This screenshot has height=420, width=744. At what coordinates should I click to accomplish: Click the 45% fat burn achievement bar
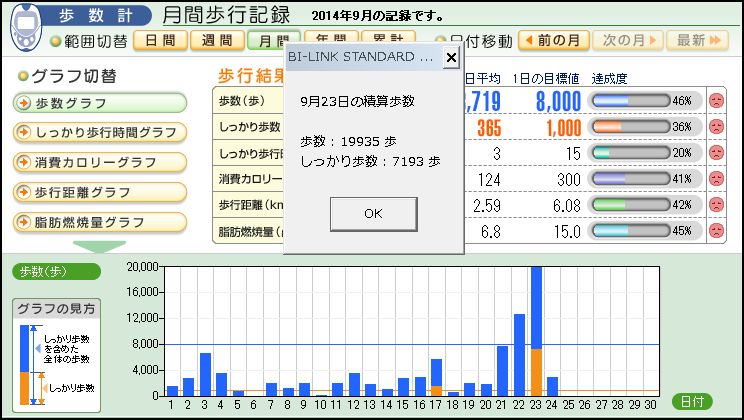point(631,231)
